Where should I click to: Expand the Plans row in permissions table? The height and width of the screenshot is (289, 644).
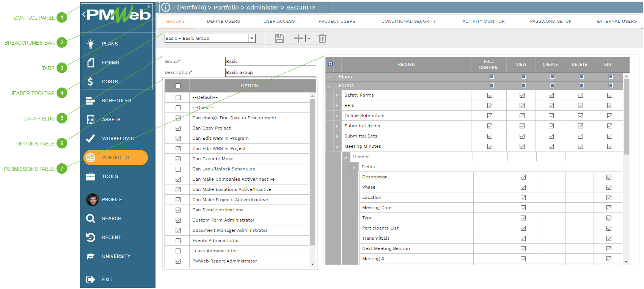coord(330,77)
